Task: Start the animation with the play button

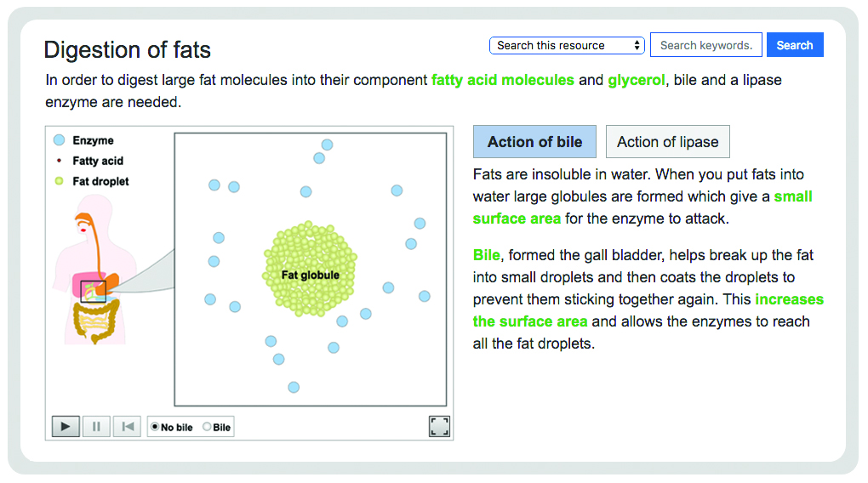Action: tap(66, 427)
